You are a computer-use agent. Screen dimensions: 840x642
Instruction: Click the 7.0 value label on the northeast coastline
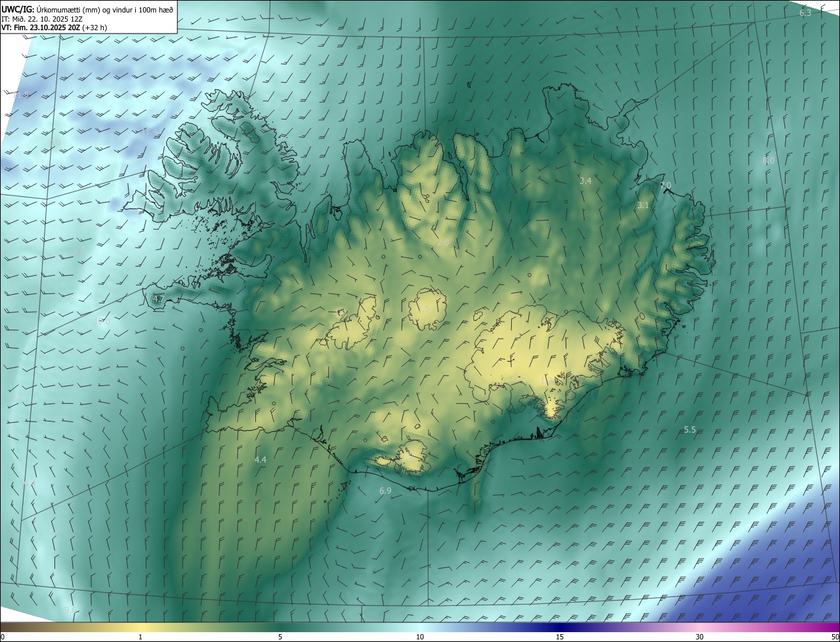[x=665, y=186]
